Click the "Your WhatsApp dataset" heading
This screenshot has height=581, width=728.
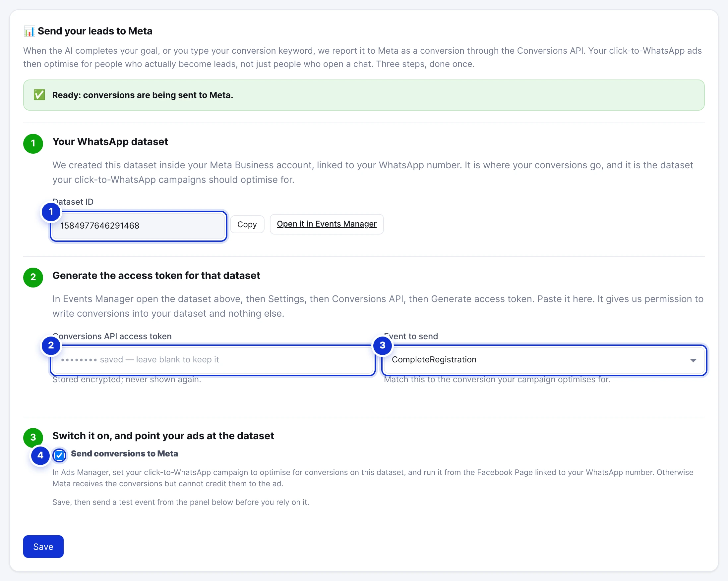coord(110,142)
